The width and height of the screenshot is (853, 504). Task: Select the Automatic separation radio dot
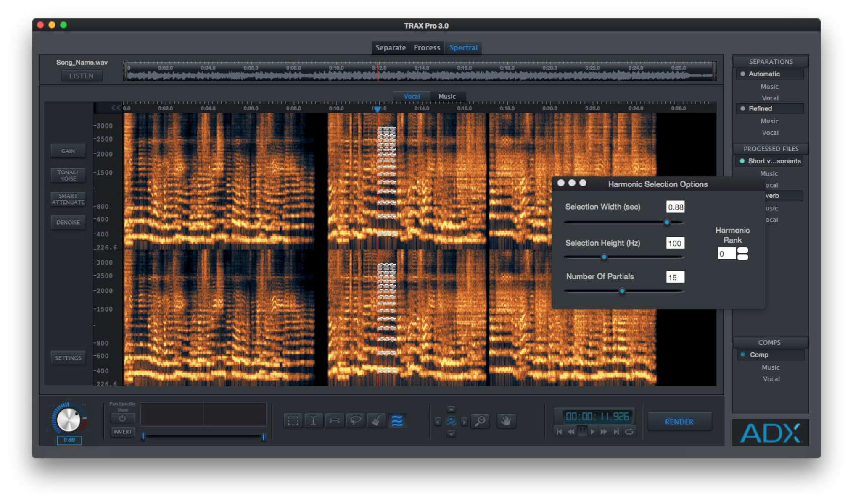click(x=742, y=74)
